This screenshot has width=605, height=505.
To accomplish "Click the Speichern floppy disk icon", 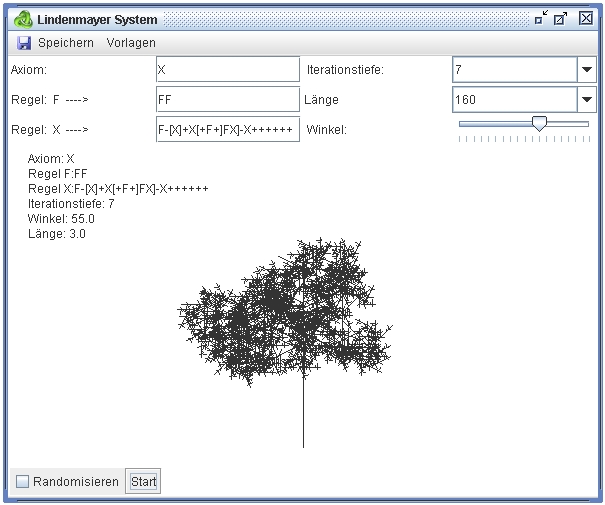I will coord(24,43).
